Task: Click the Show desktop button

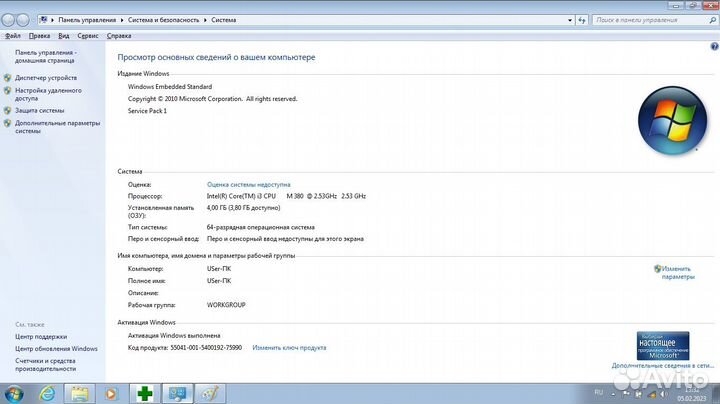Action: [716, 394]
